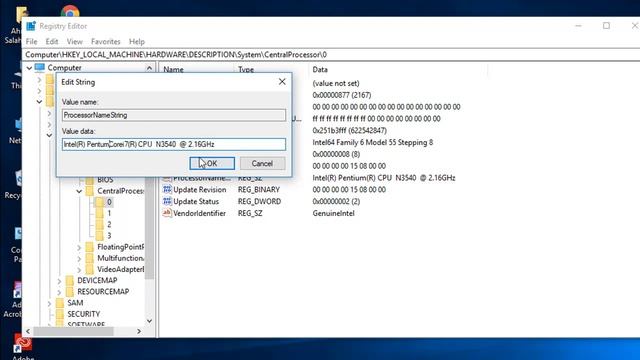Click the folder icon for key 3

point(100,236)
